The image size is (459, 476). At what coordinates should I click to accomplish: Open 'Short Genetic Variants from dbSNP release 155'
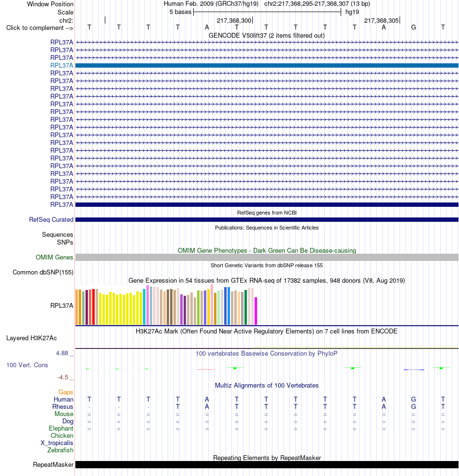click(267, 265)
